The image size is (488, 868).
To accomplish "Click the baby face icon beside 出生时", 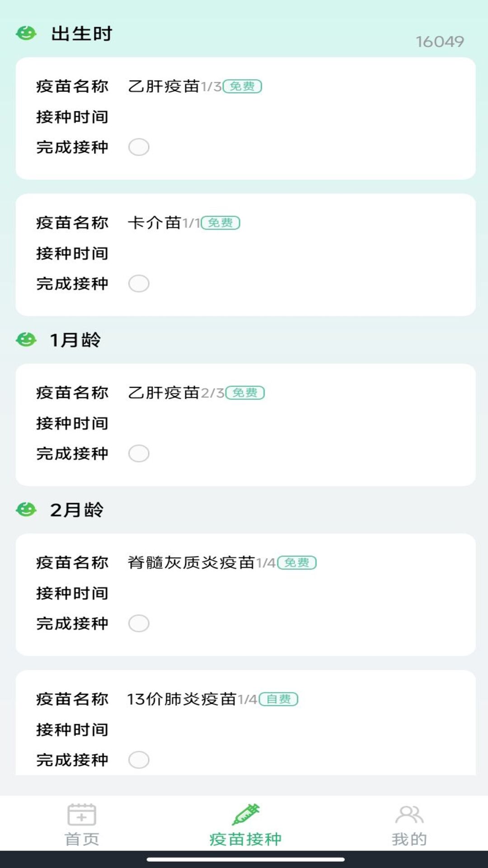I will click(26, 33).
